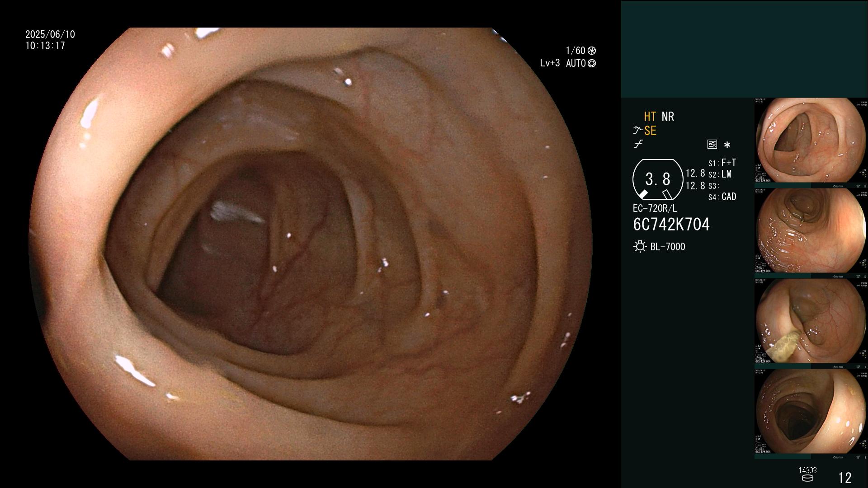The image size is (868, 488).
Task: Click the S1: F+T switch assignment
Action: pos(722,163)
